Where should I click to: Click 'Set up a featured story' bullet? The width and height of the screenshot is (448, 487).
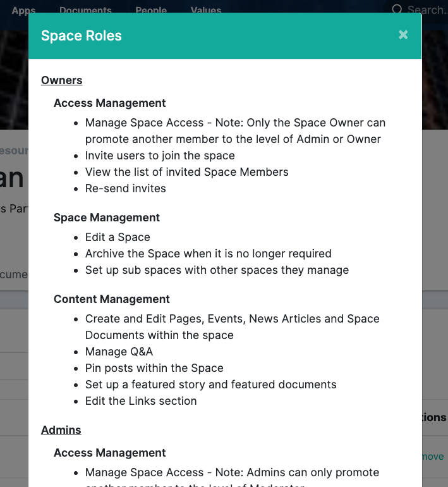pos(211,385)
